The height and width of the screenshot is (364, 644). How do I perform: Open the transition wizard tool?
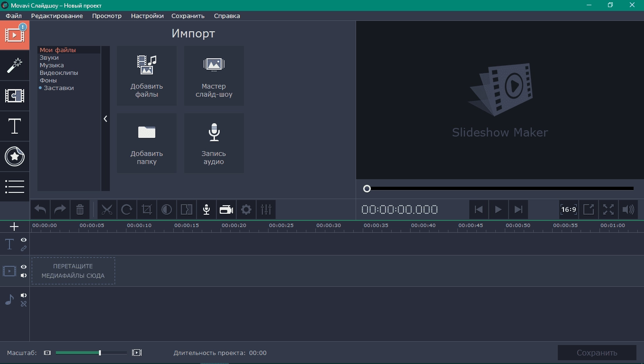[187, 209]
